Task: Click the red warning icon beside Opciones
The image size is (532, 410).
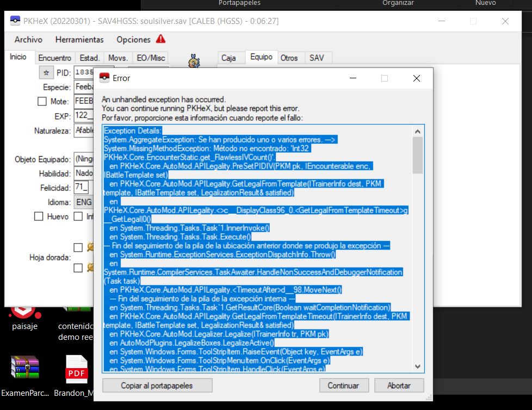Action: tap(161, 39)
